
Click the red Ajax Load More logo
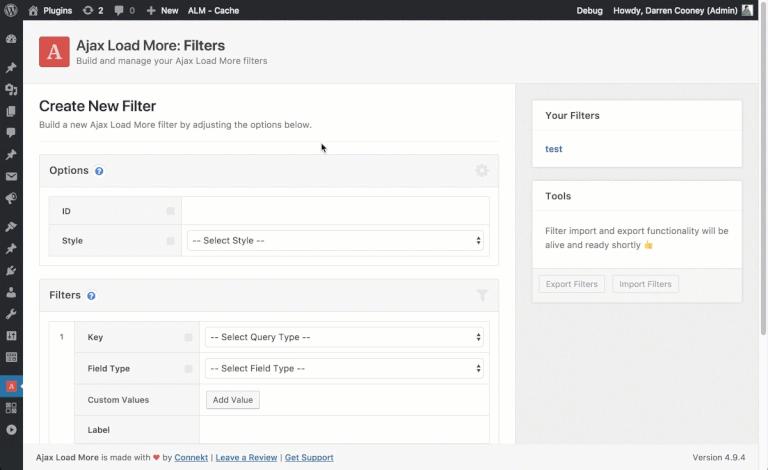click(54, 51)
